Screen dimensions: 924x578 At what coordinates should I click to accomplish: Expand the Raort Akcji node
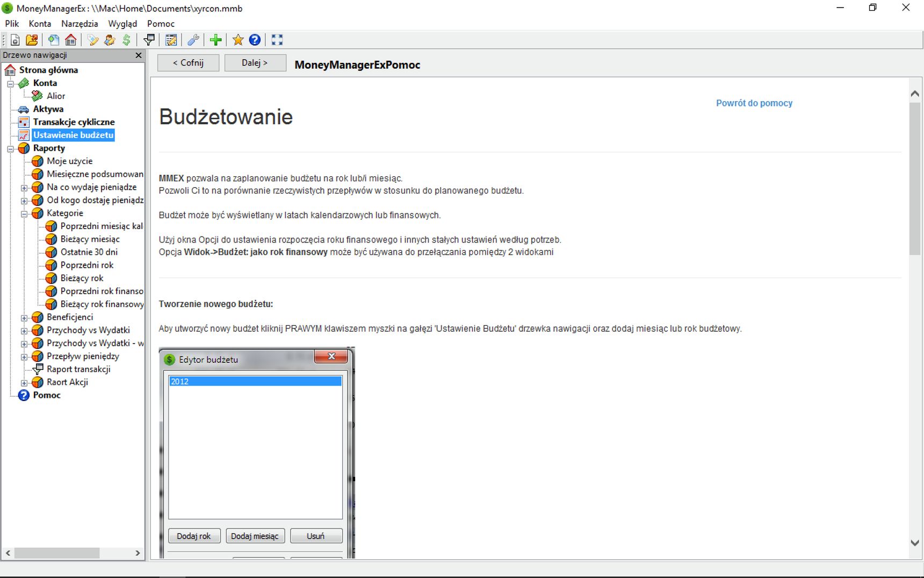[x=24, y=383]
